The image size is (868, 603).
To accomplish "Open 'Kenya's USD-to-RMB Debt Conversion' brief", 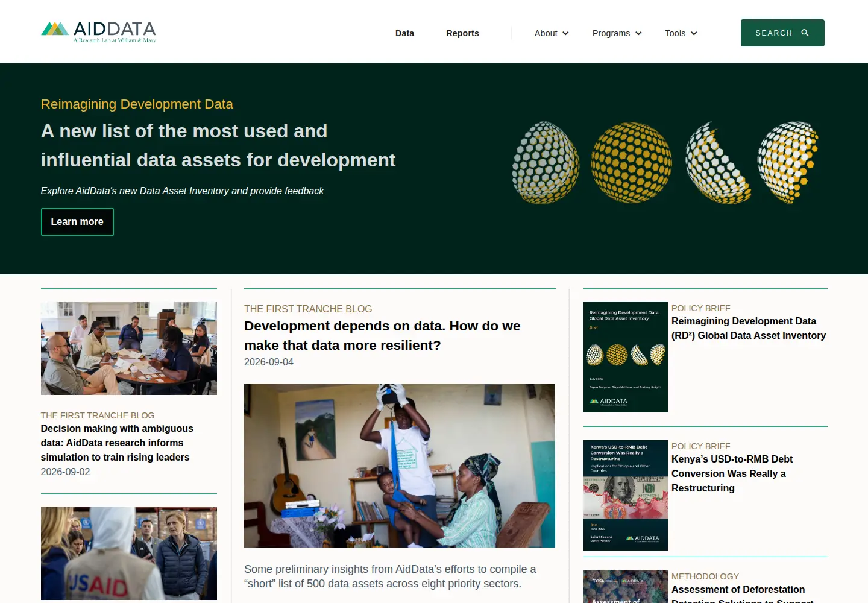I will pos(732,473).
